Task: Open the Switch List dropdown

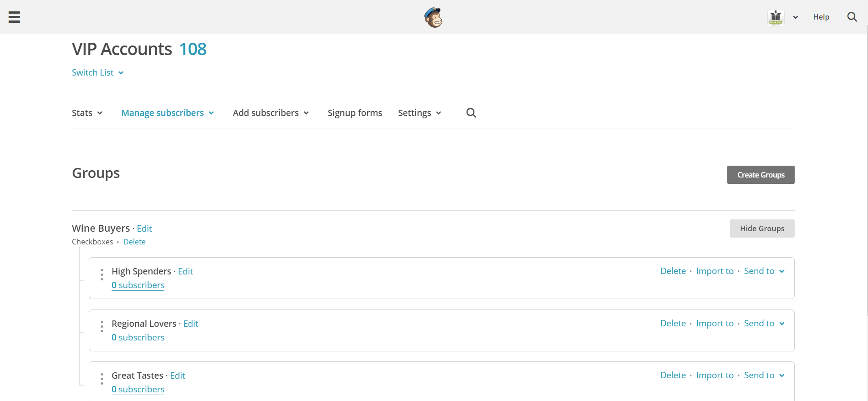Action: 97,73
